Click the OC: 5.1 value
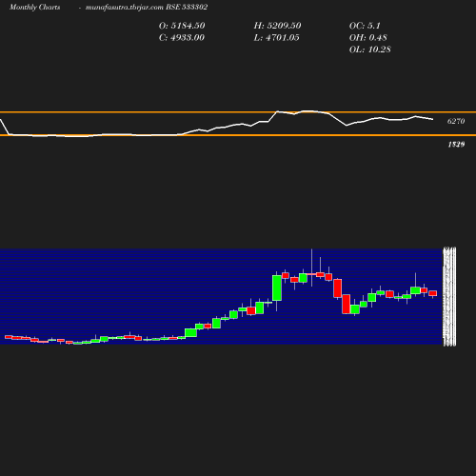Image resolution: width=476 pixels, height=476 pixels. [x=365, y=26]
